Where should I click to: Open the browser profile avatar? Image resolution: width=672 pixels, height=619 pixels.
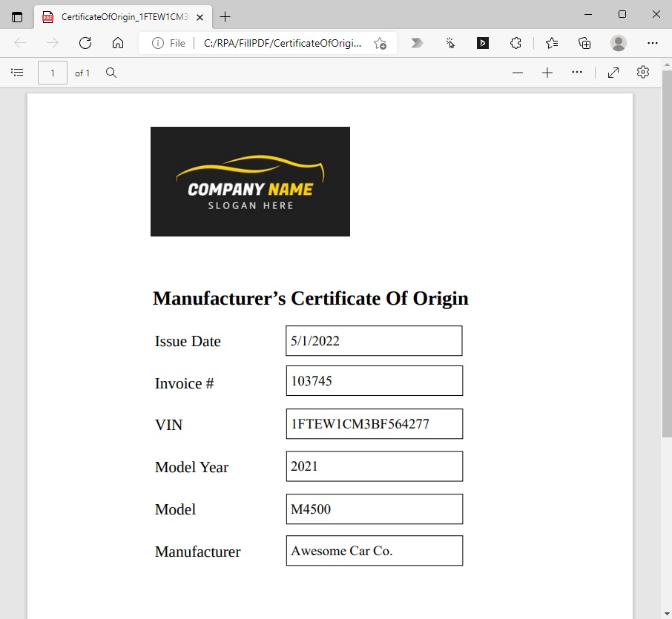[618, 43]
